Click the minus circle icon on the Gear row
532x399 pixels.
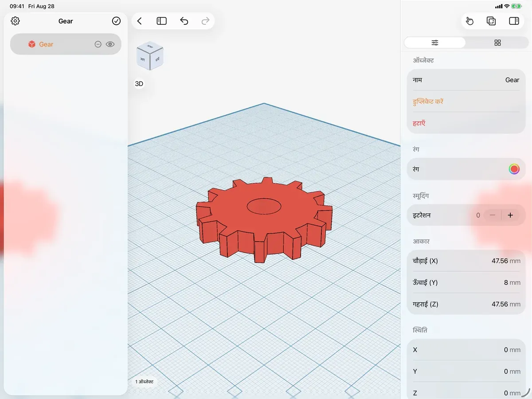click(x=98, y=44)
